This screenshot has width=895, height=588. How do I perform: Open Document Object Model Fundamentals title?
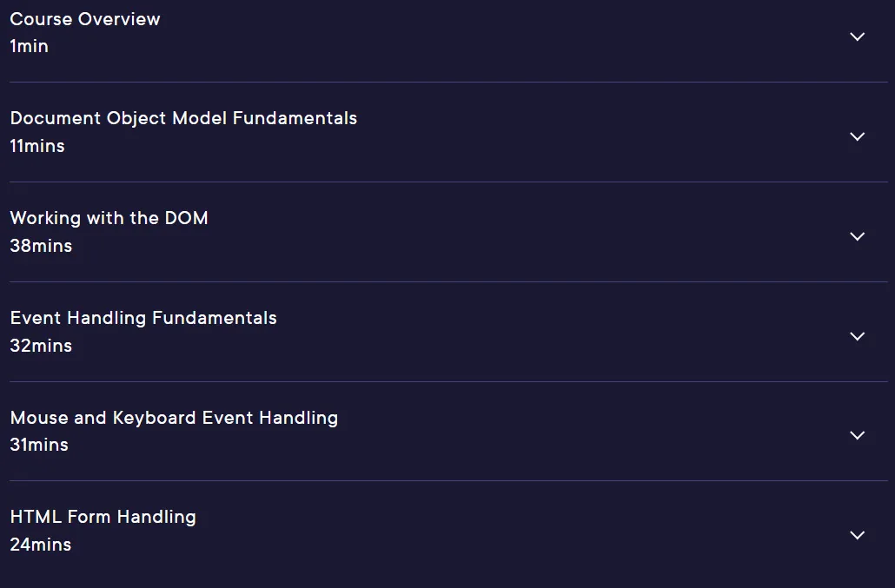184,118
